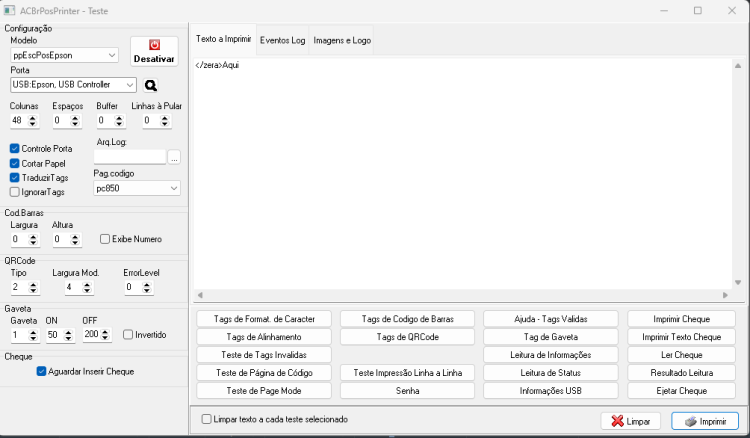Open the Modelo ppEscPosEpson dropdown
The height and width of the screenshot is (438, 750).
click(x=64, y=55)
